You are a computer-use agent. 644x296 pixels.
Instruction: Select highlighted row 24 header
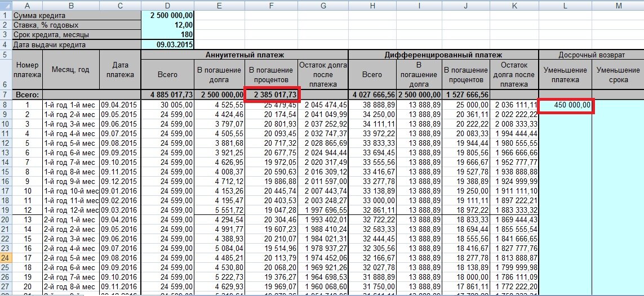click(x=6, y=258)
